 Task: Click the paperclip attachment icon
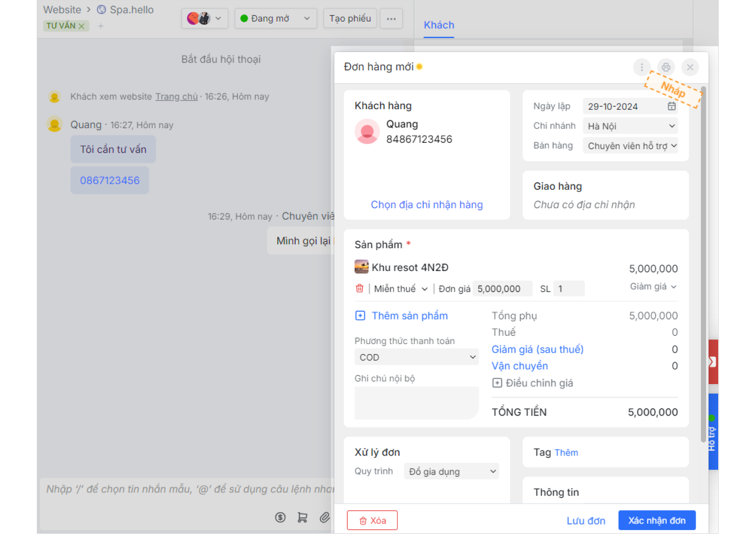[325, 518]
